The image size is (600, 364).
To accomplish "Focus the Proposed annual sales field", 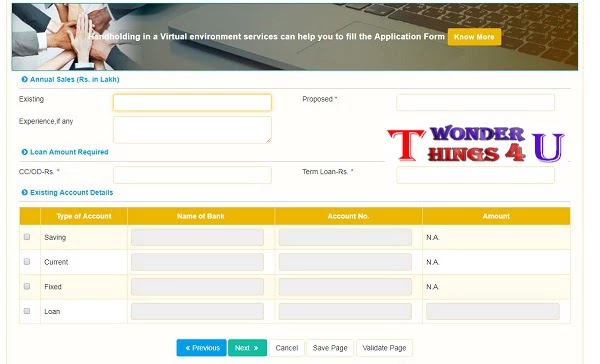I will point(475,103).
